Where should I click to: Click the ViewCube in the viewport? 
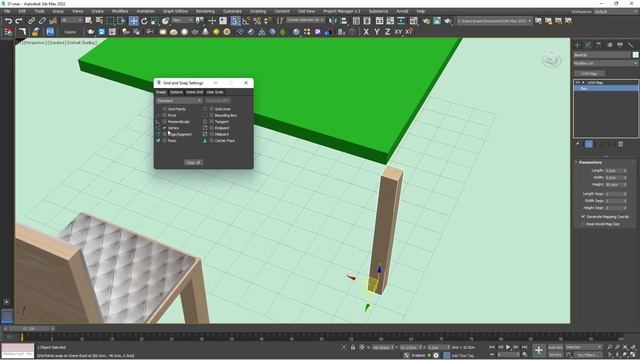551,60
